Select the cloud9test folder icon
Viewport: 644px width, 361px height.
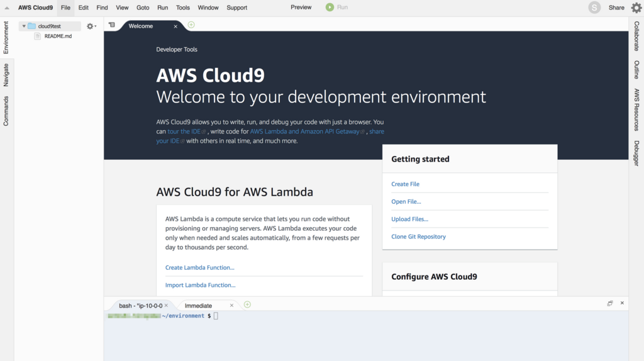click(31, 26)
